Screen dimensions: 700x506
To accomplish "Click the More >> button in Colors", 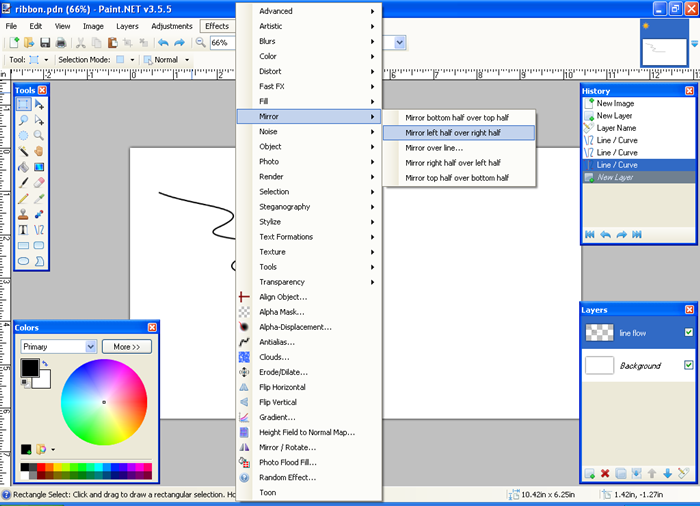I will click(x=127, y=347).
